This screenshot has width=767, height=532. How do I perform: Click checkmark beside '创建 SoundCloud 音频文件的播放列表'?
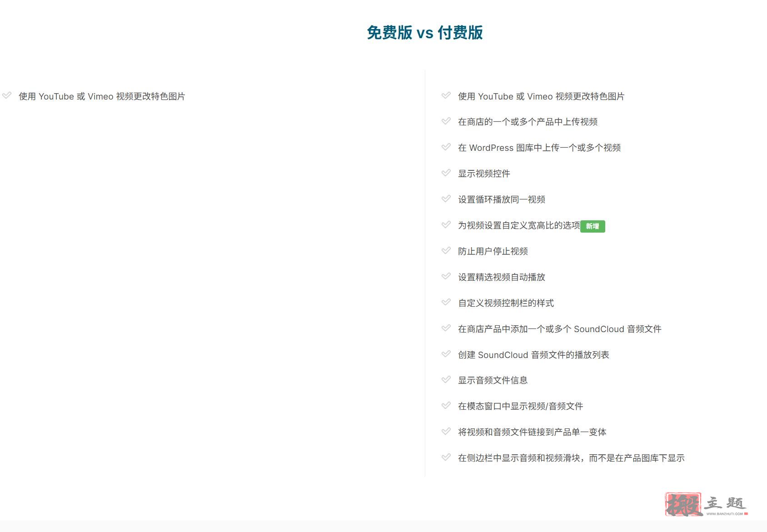pyautogui.click(x=446, y=354)
